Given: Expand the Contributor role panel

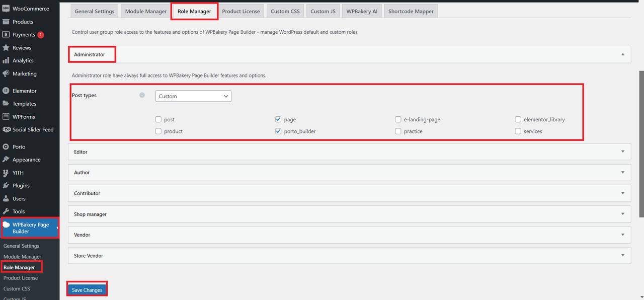Looking at the screenshot, I should click(x=349, y=193).
